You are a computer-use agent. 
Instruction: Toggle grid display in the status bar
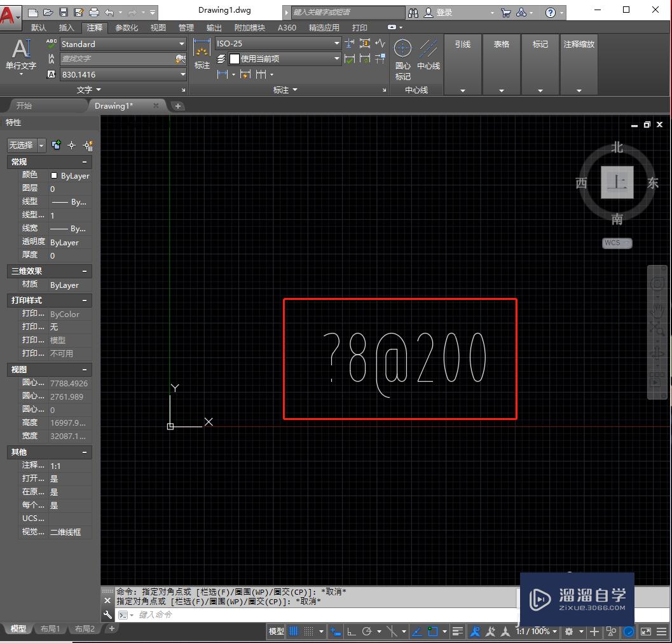click(292, 631)
